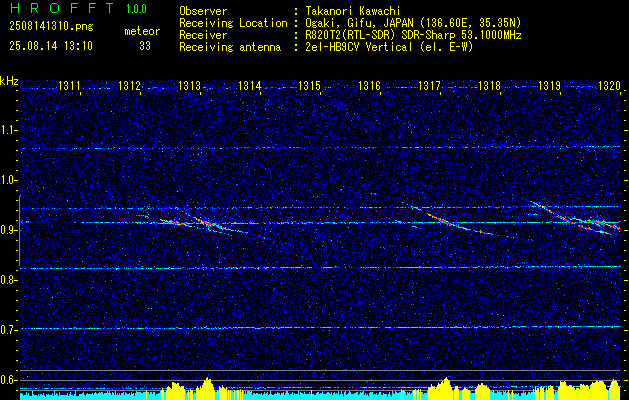Click the Receiving antenna label
Viewport: 629px width, 400px height.
pyautogui.click(x=230, y=47)
